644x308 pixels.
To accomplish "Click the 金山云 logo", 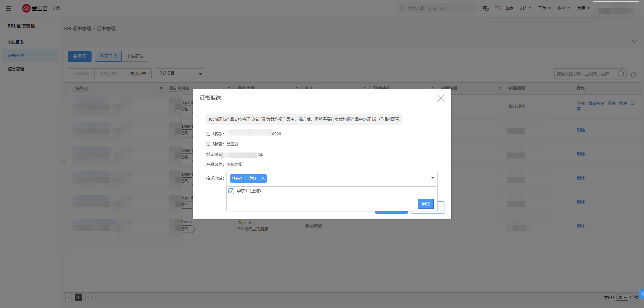I will click(x=35, y=8).
